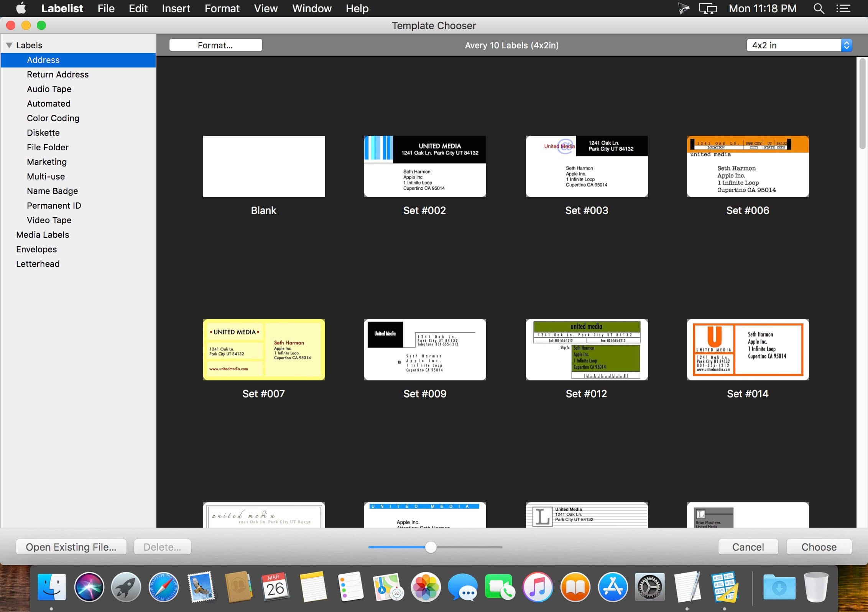This screenshot has height=612, width=868.
Task: Open the View menu
Action: point(266,8)
